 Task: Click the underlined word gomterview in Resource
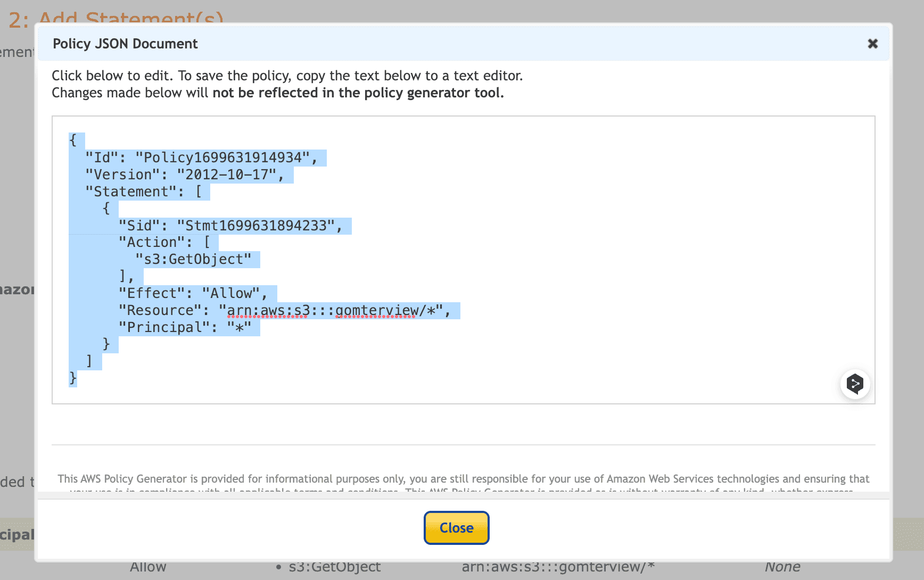[x=377, y=311]
